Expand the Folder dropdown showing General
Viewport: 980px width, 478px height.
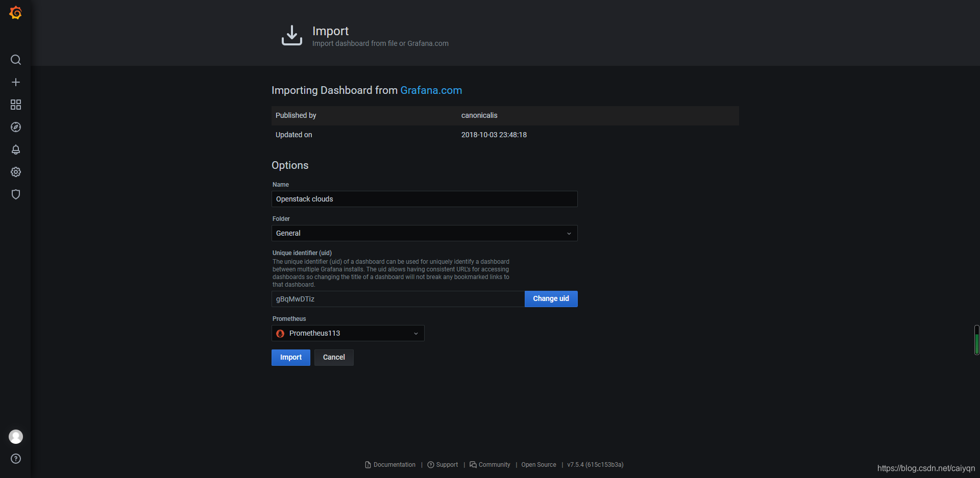(425, 233)
